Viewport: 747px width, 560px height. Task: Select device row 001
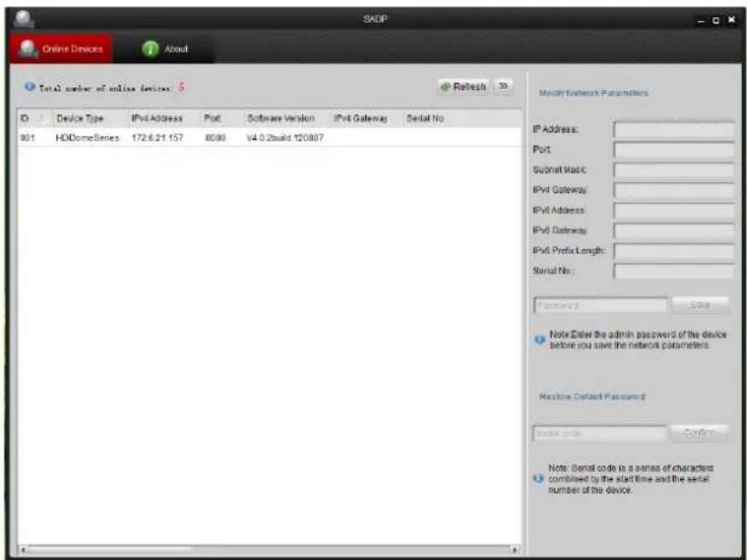point(270,138)
